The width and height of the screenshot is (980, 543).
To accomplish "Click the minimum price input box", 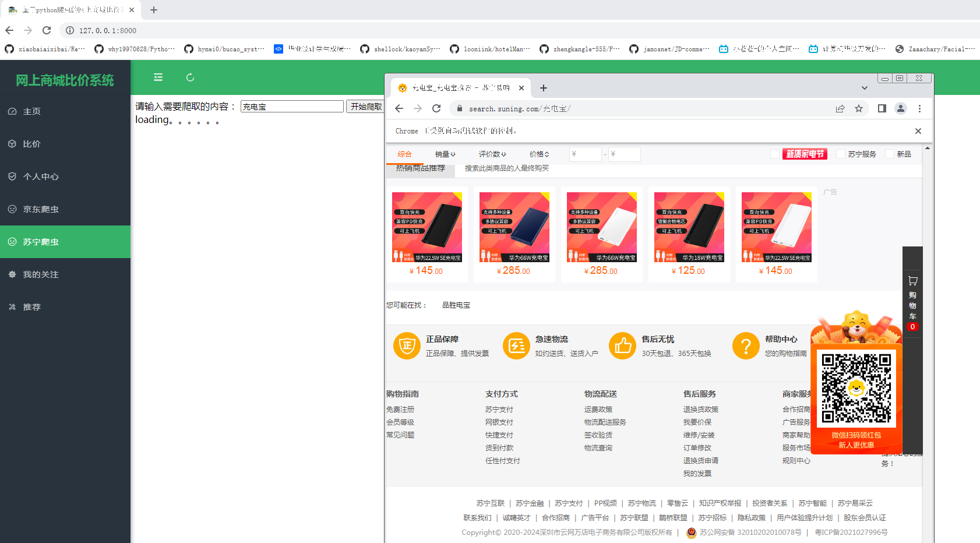I will point(586,154).
